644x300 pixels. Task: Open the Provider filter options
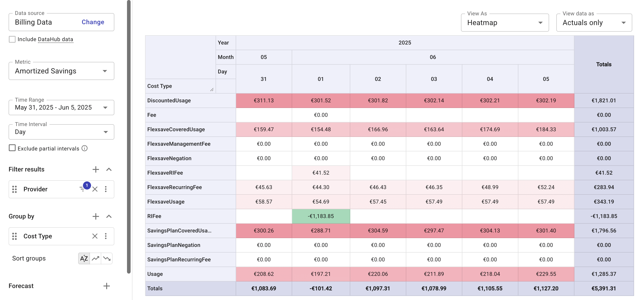click(x=82, y=189)
